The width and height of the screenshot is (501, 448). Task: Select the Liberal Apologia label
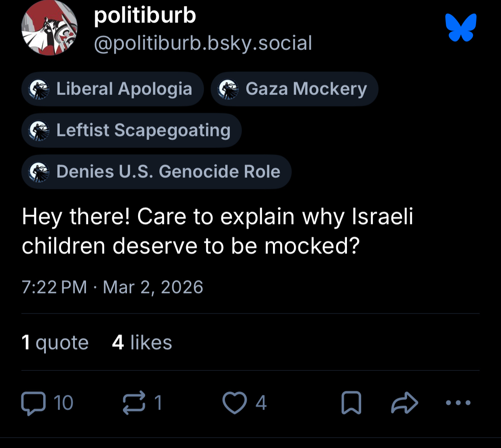coord(124,89)
